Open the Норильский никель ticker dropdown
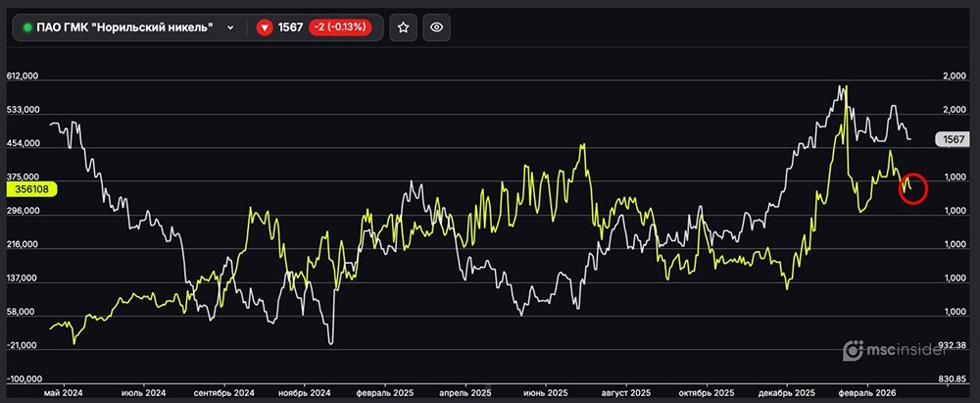The image size is (980, 403). tap(128, 27)
